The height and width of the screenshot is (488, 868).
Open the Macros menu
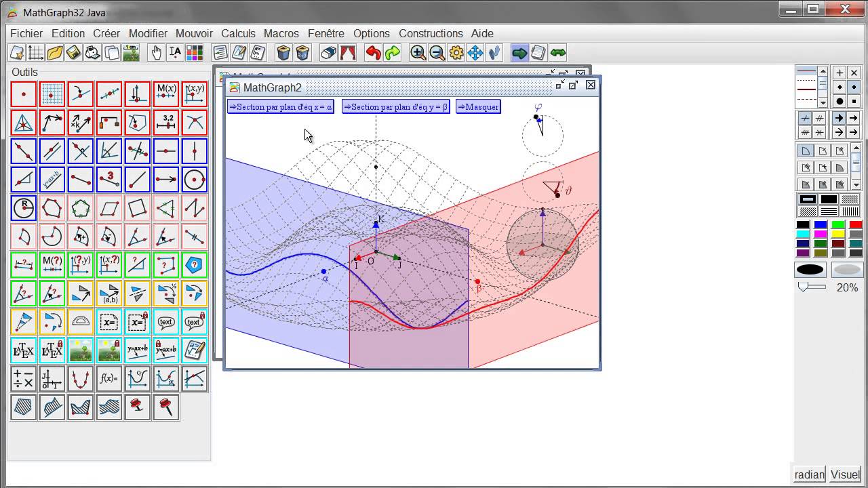(281, 33)
